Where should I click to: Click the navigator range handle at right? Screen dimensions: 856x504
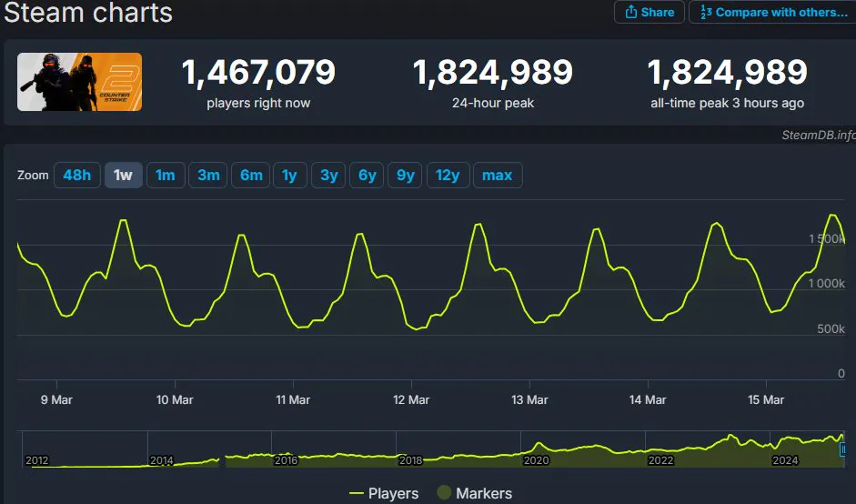click(842, 449)
